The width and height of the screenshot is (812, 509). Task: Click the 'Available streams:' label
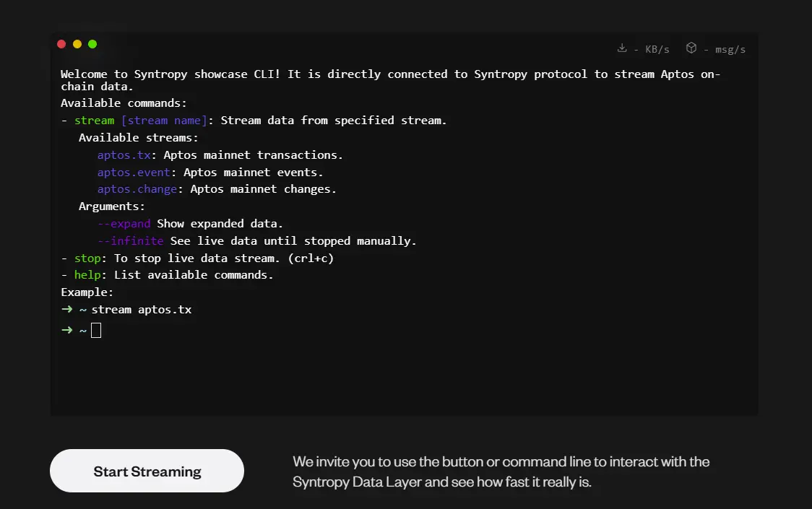(x=138, y=138)
